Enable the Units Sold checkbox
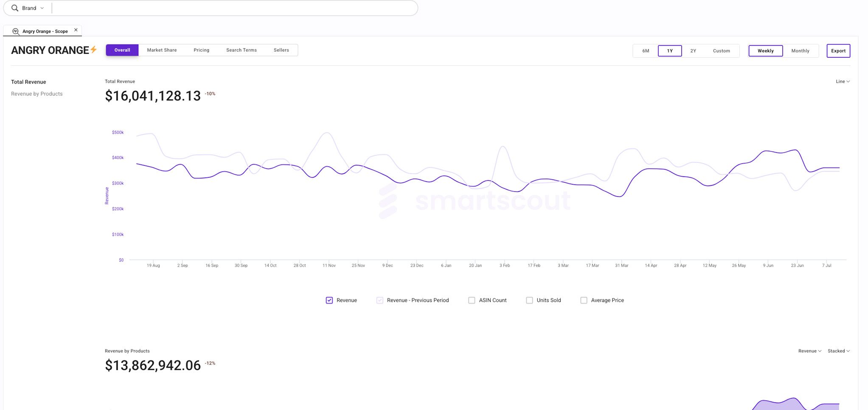Screen dimensions: 868x410 pyautogui.click(x=529, y=300)
